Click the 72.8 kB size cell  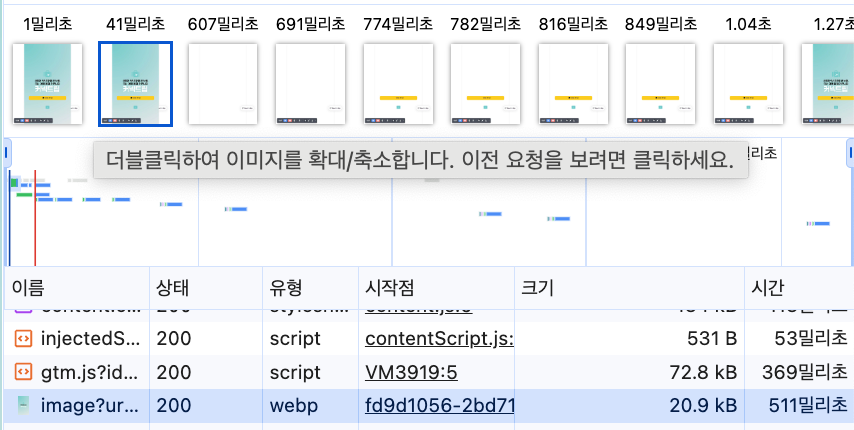point(630,372)
